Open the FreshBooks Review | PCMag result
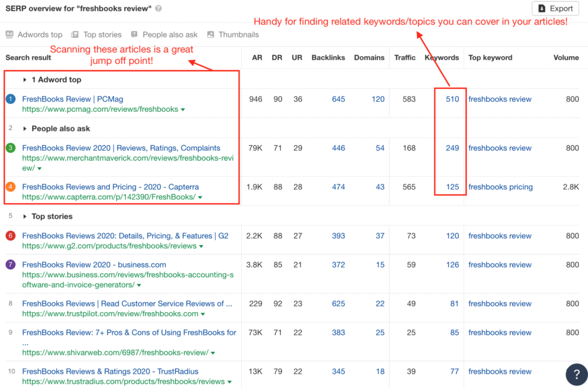 [x=72, y=99]
